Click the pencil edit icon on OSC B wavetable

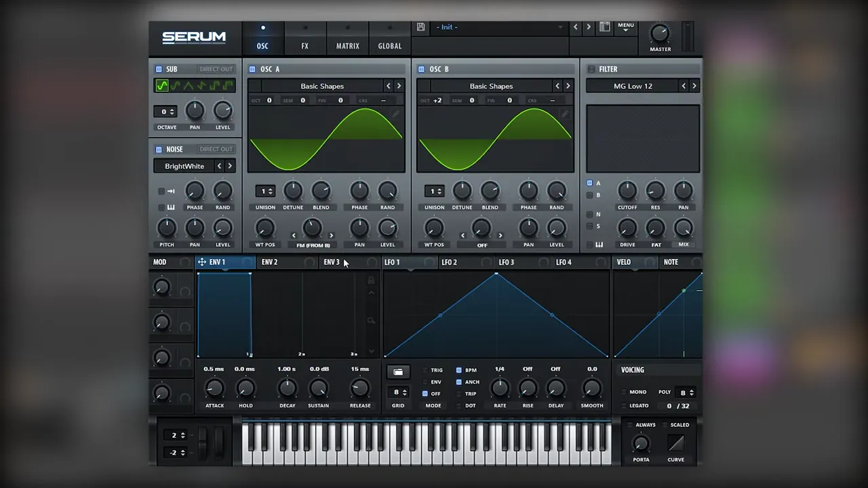565,115
